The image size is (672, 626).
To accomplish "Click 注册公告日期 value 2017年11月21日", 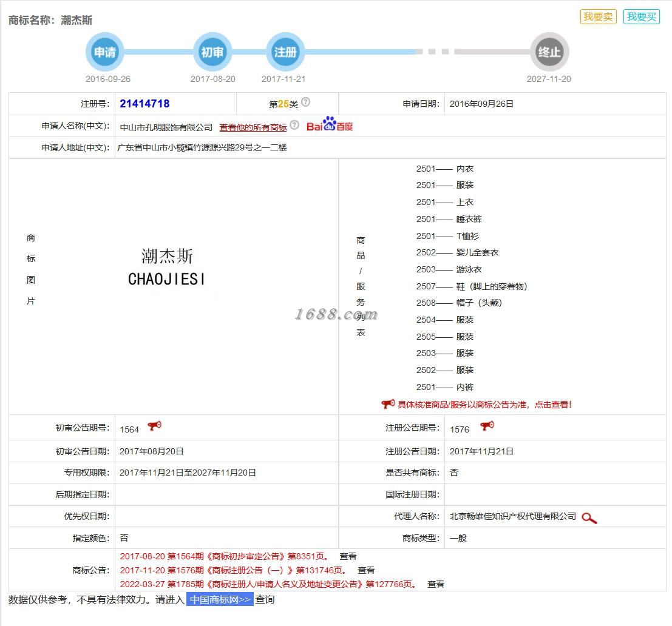I will (x=481, y=451).
